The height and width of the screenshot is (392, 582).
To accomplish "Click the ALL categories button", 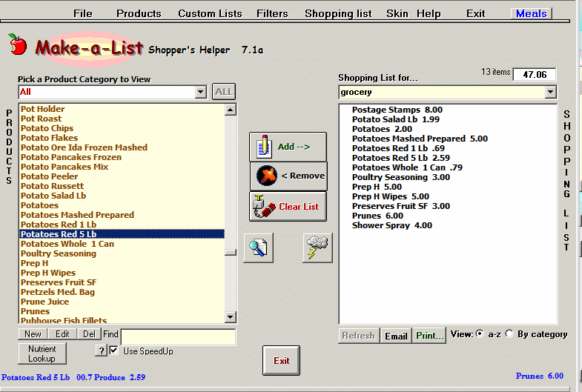I will click(x=224, y=92).
